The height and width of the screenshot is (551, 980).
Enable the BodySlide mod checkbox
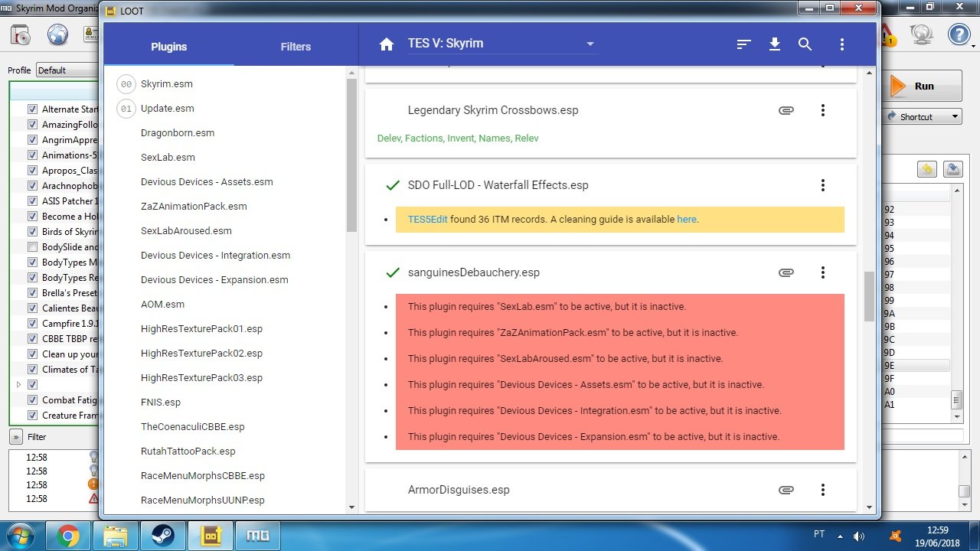[x=32, y=246]
